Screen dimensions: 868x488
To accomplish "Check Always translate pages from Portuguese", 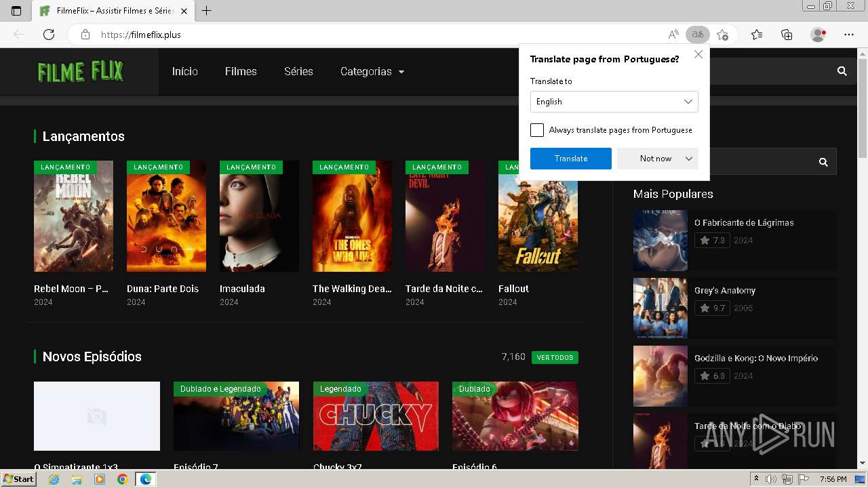I will coord(537,130).
